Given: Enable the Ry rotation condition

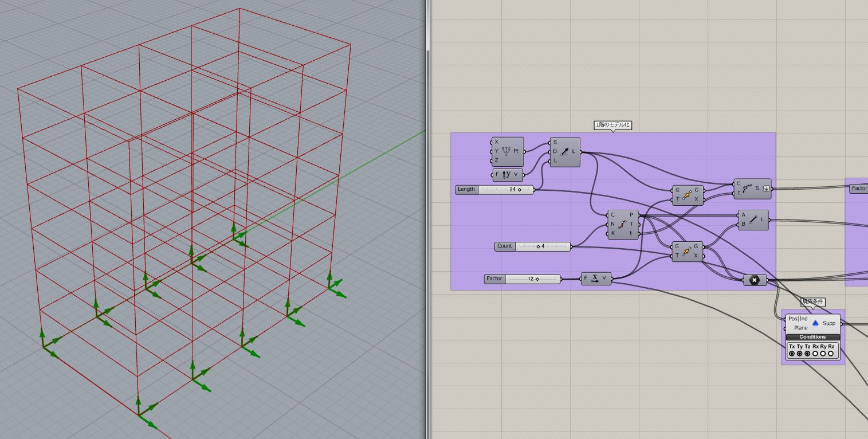Looking at the screenshot, I should point(823,354).
